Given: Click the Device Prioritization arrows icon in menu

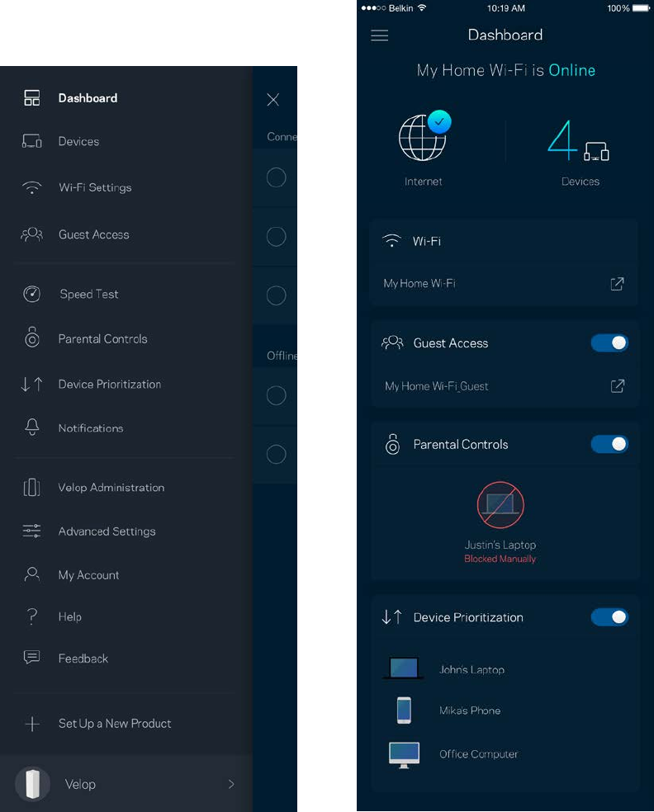Looking at the screenshot, I should point(32,385).
